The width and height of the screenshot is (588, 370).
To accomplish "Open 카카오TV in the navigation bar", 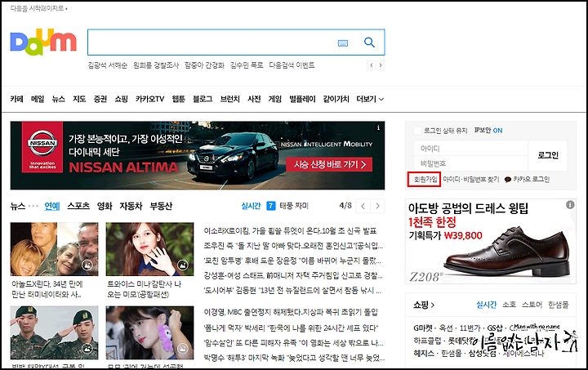I will pyautogui.click(x=150, y=99).
